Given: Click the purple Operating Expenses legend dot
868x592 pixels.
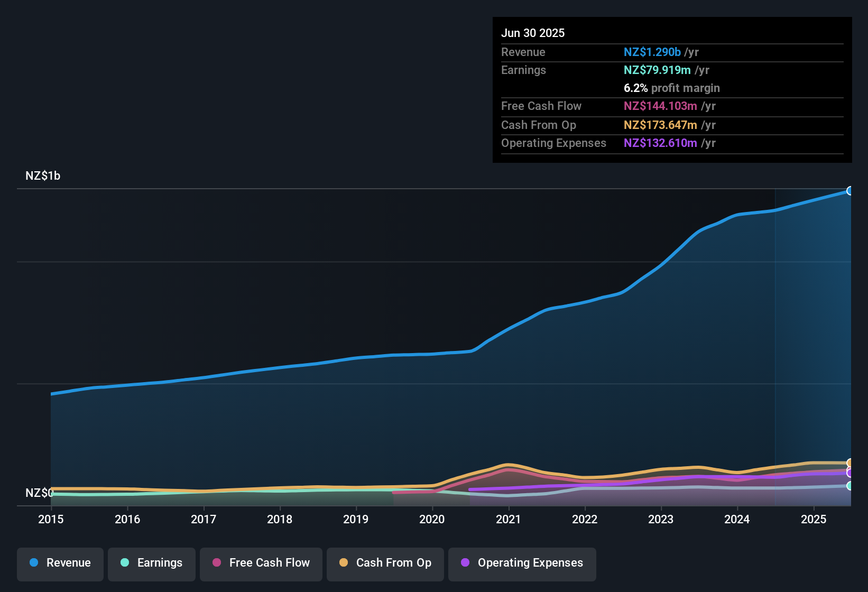Looking at the screenshot, I should pos(465,563).
